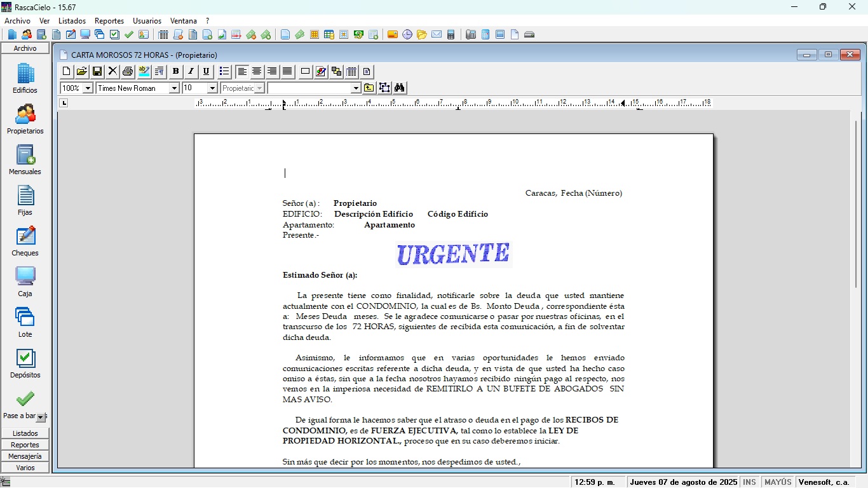Click the document vertical scrollbar
This screenshot has height=488, width=868.
coord(856,203)
